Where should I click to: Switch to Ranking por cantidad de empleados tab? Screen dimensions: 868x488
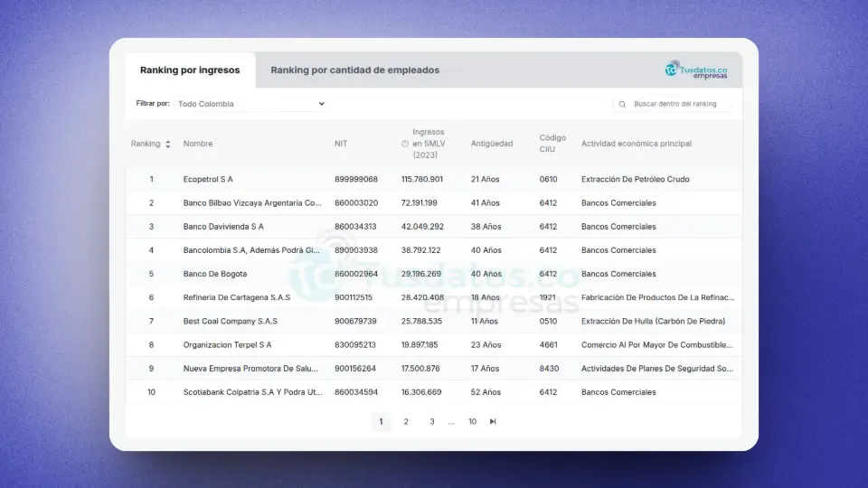354,70
